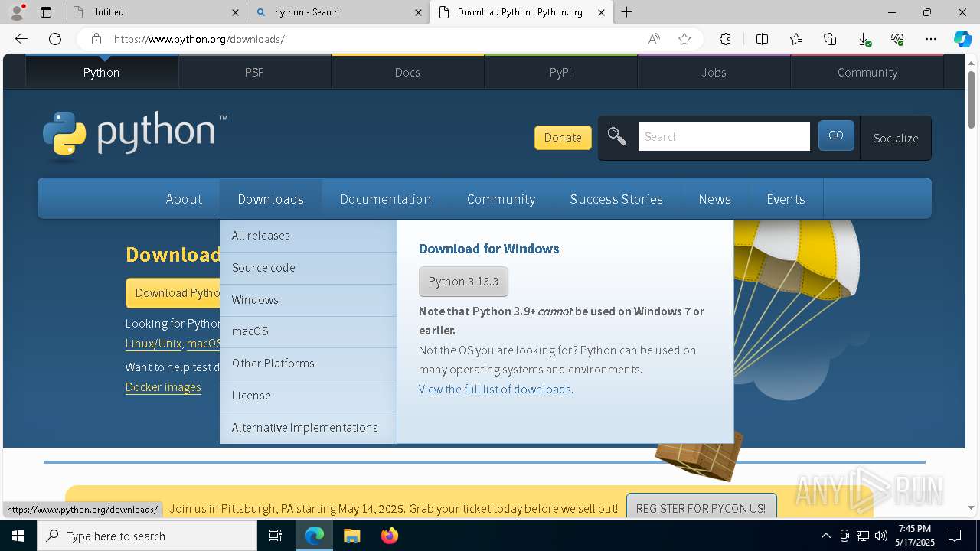Image resolution: width=980 pixels, height=551 pixels.
Task: Open Browser essentials heart icon
Action: 897,39
